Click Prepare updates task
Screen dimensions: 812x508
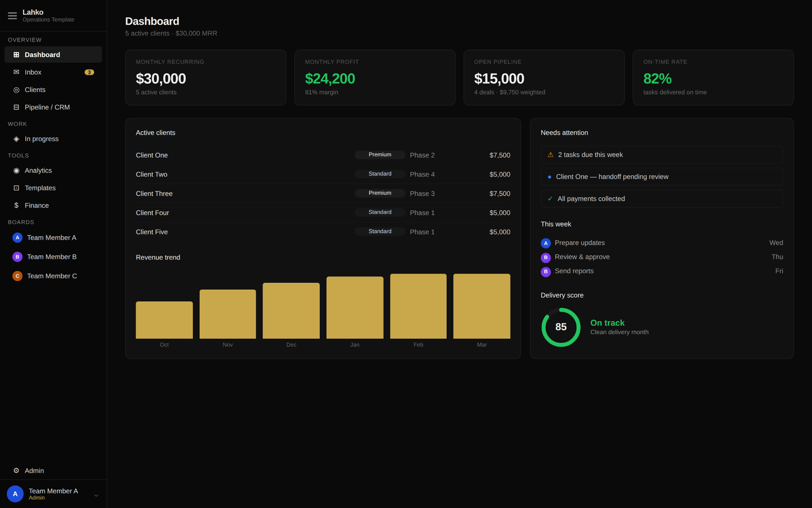coord(662,243)
